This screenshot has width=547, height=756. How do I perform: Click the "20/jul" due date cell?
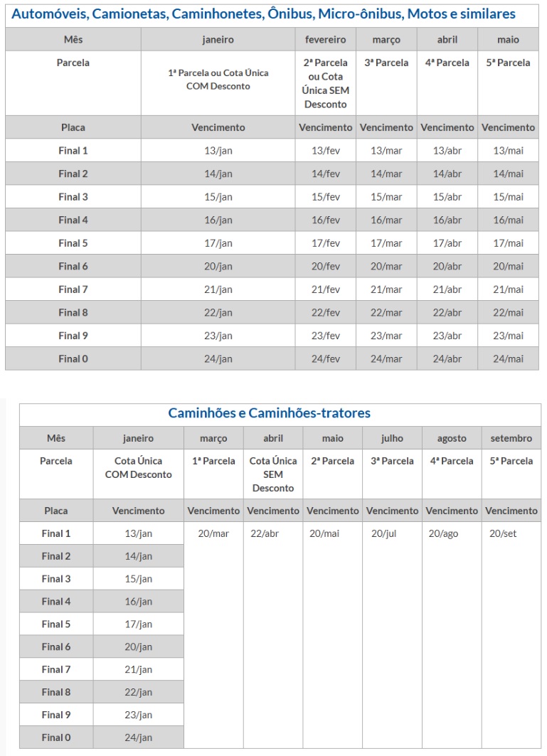pyautogui.click(x=392, y=533)
